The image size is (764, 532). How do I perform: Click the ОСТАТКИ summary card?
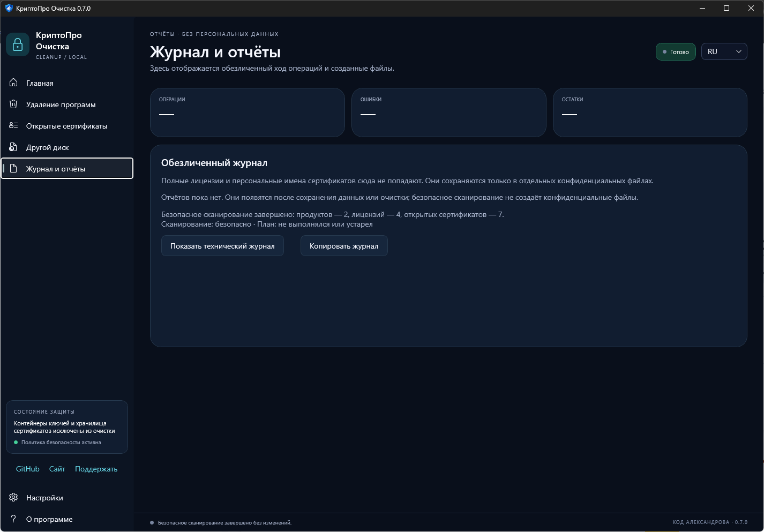[650, 113]
